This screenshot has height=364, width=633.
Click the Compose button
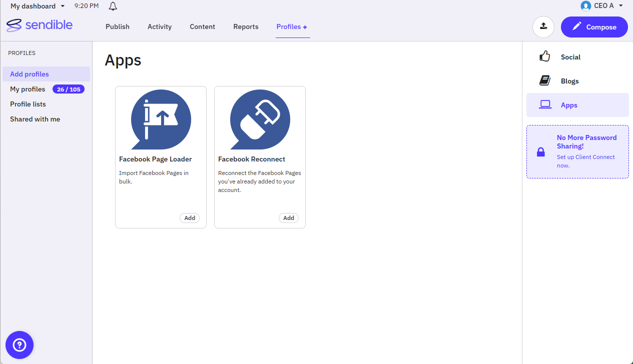pos(594,27)
